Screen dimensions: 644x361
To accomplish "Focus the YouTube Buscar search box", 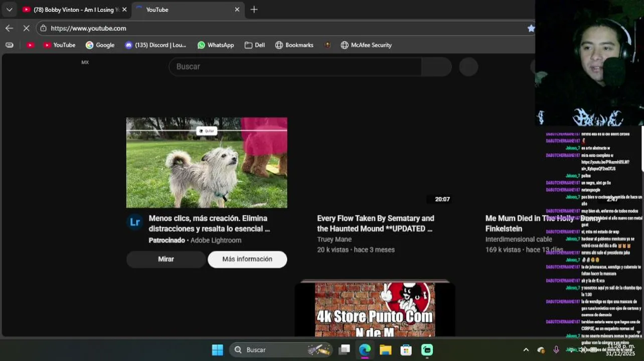I will pyautogui.click(x=295, y=67).
